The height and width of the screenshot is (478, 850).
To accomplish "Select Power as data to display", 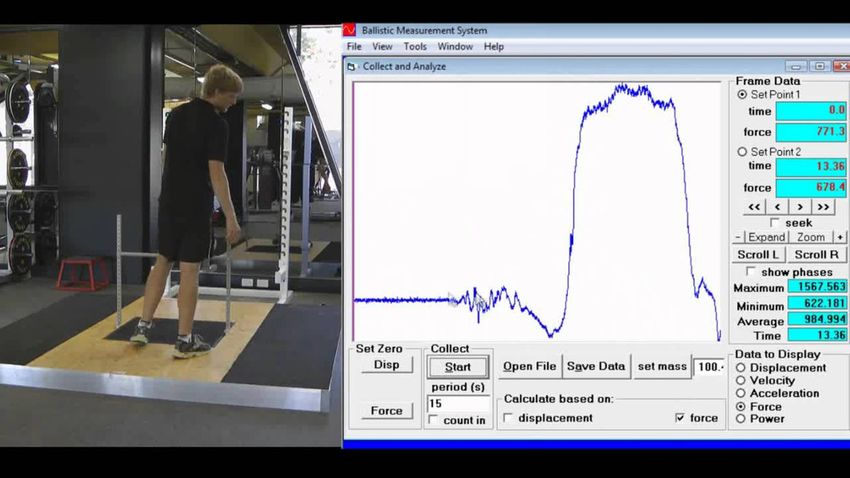I will click(x=740, y=418).
